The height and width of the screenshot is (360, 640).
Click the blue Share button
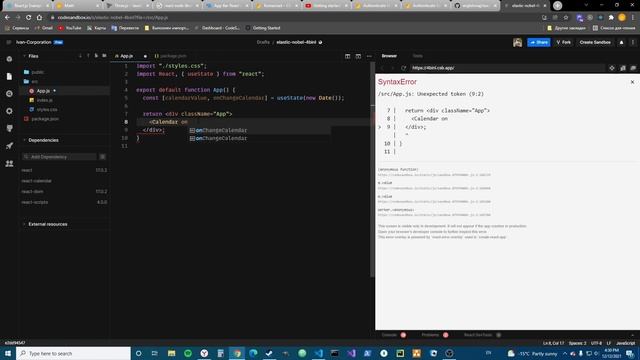(539, 42)
